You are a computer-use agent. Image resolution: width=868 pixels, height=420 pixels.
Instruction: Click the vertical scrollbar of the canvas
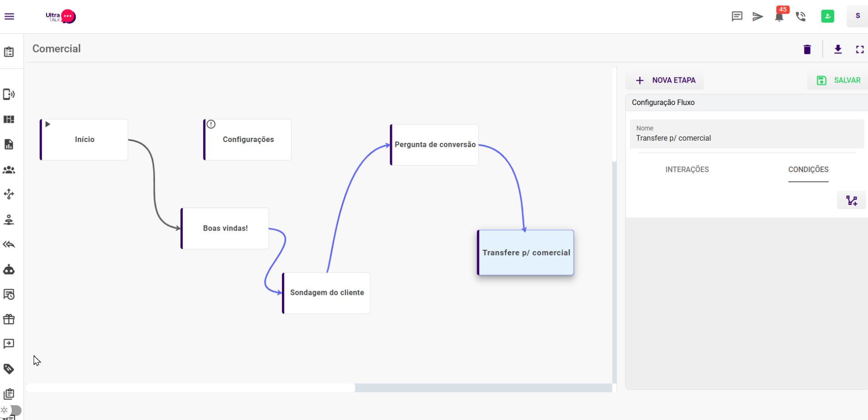click(614, 114)
